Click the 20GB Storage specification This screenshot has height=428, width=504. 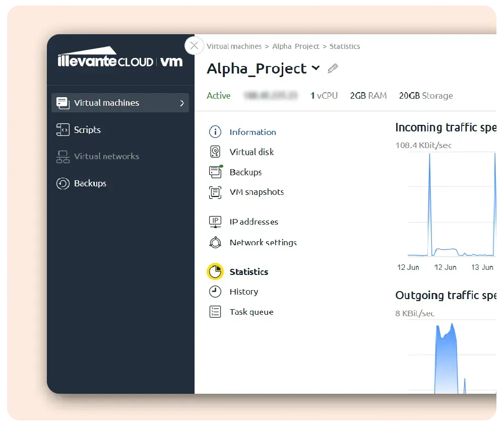[426, 96]
